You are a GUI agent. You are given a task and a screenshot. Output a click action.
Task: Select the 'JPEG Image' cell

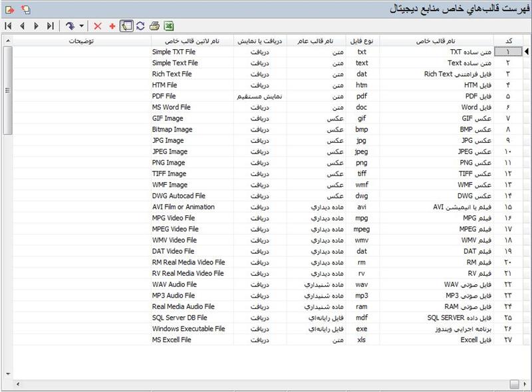(x=192, y=151)
